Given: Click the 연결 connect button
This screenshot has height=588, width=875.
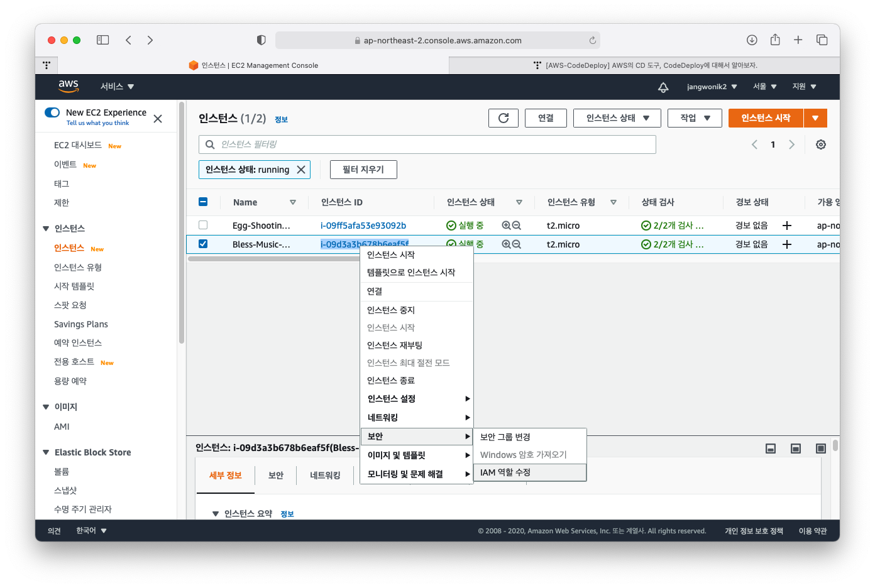Looking at the screenshot, I should (x=546, y=118).
